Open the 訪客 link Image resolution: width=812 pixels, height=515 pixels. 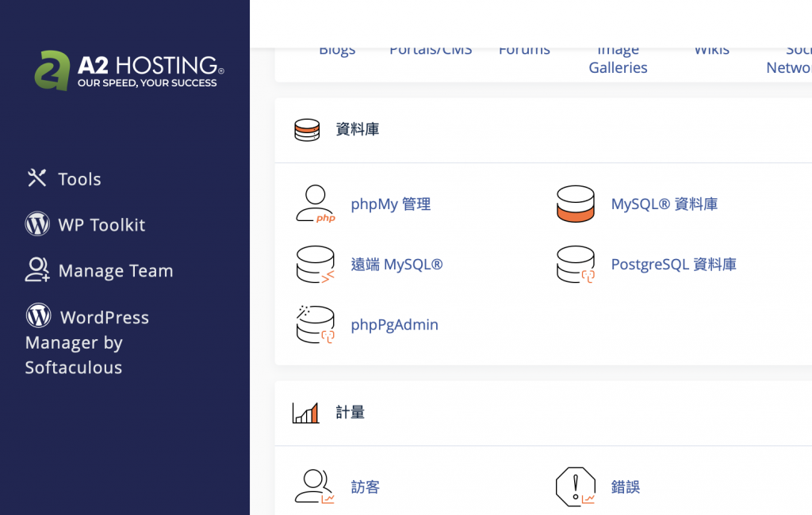(x=366, y=487)
